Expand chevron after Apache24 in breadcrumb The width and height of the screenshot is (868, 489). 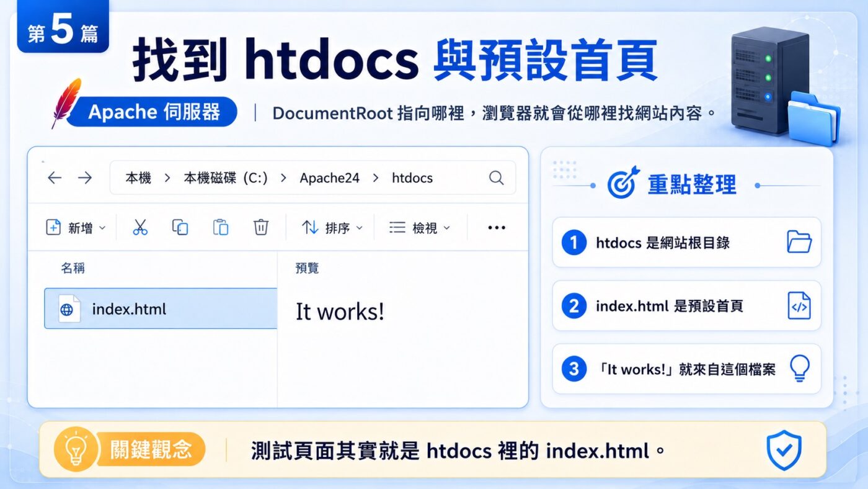pos(376,178)
